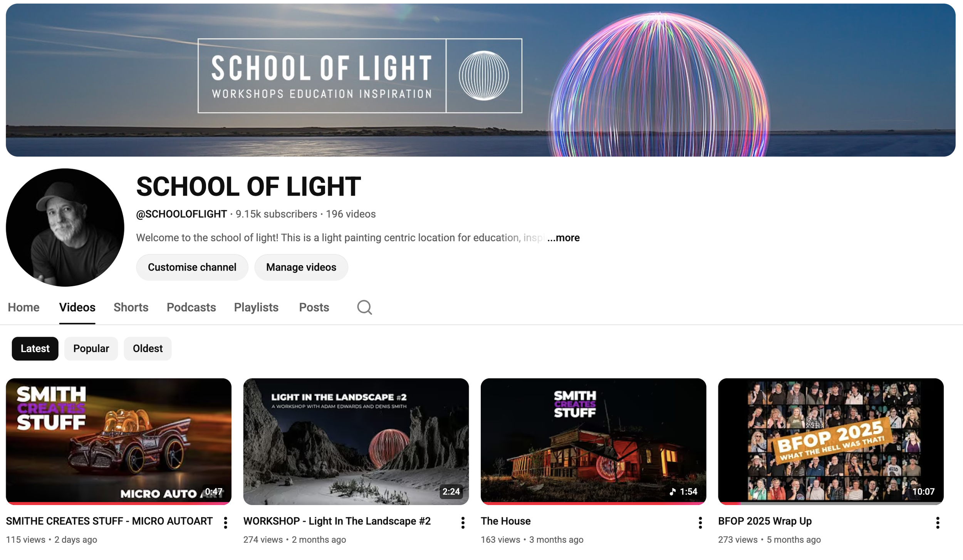This screenshot has width=963, height=560.
Task: Click The House video title link
Action: [x=505, y=521]
